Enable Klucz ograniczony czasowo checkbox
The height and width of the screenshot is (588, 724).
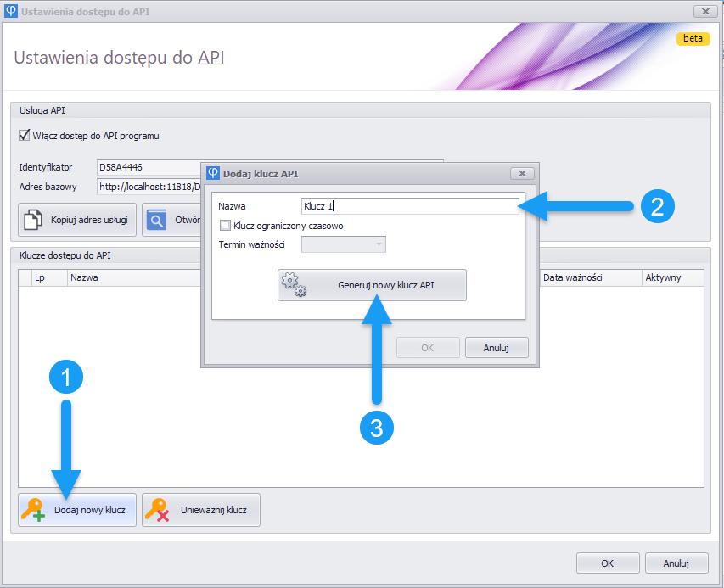click(225, 226)
